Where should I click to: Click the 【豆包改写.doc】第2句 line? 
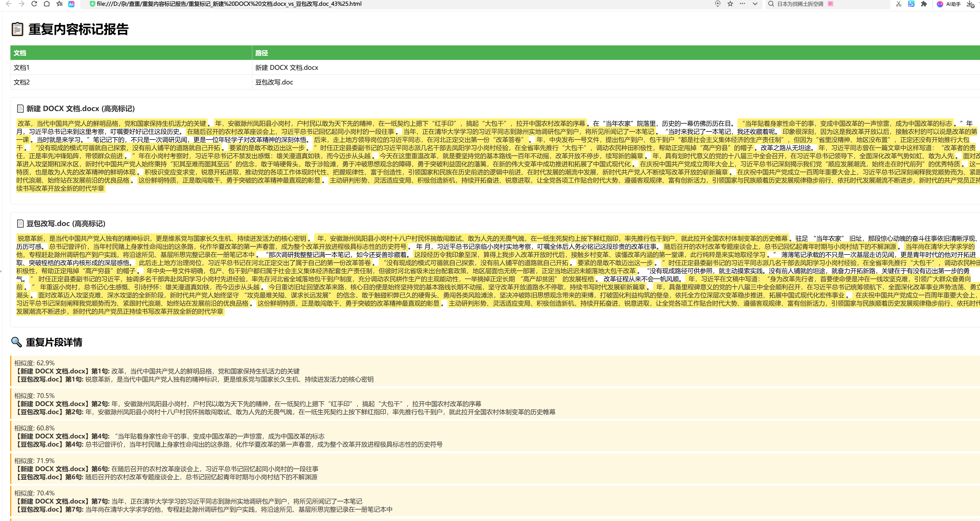click(284, 412)
